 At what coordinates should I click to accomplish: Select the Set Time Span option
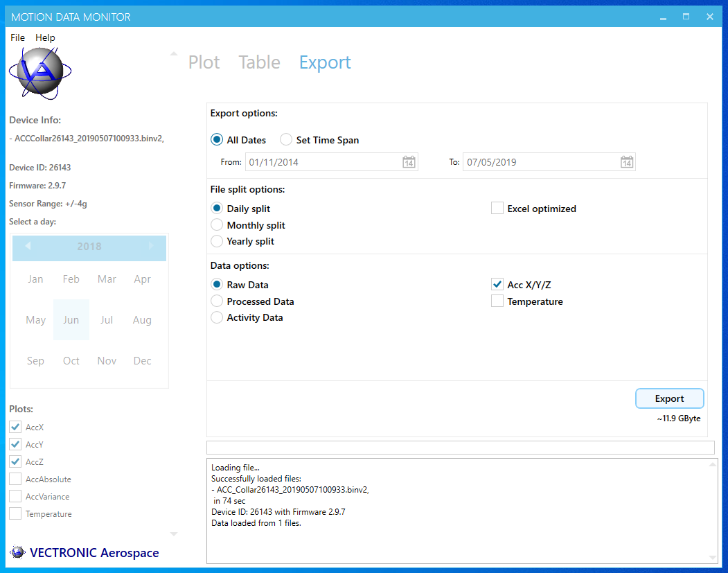286,140
